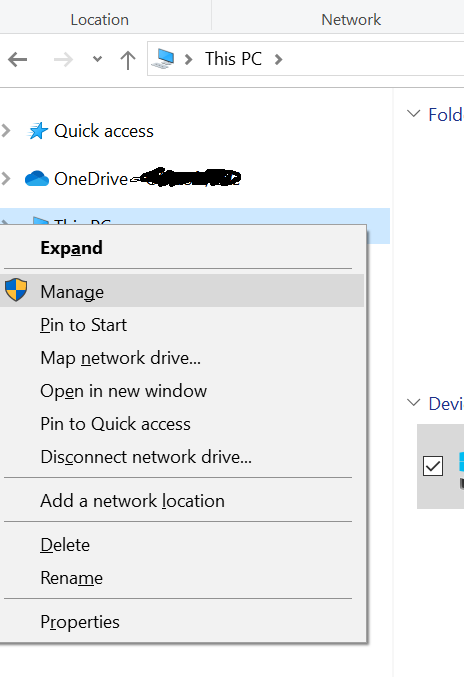This screenshot has width=464, height=677.
Task: Choose Open in new window
Action: 123,391
